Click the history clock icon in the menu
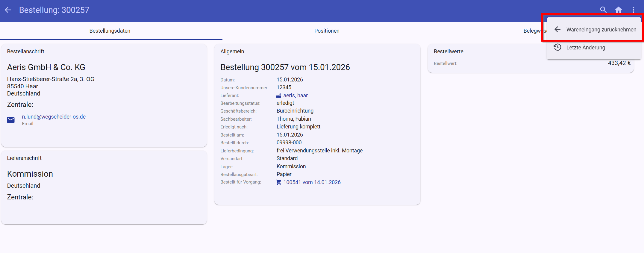This screenshot has width=644, height=253. click(x=557, y=47)
